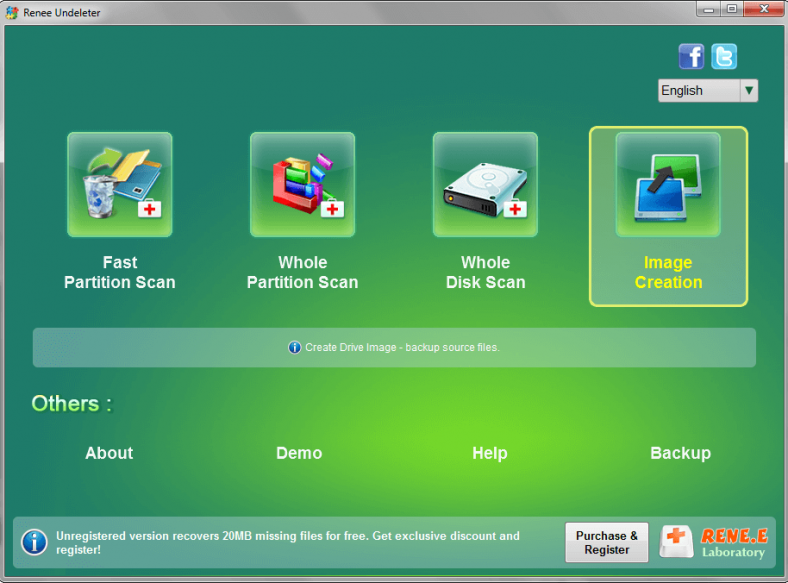Click the Renee Undeleter title bar app icon
Viewport: 788px width, 583px height.
pos(11,12)
